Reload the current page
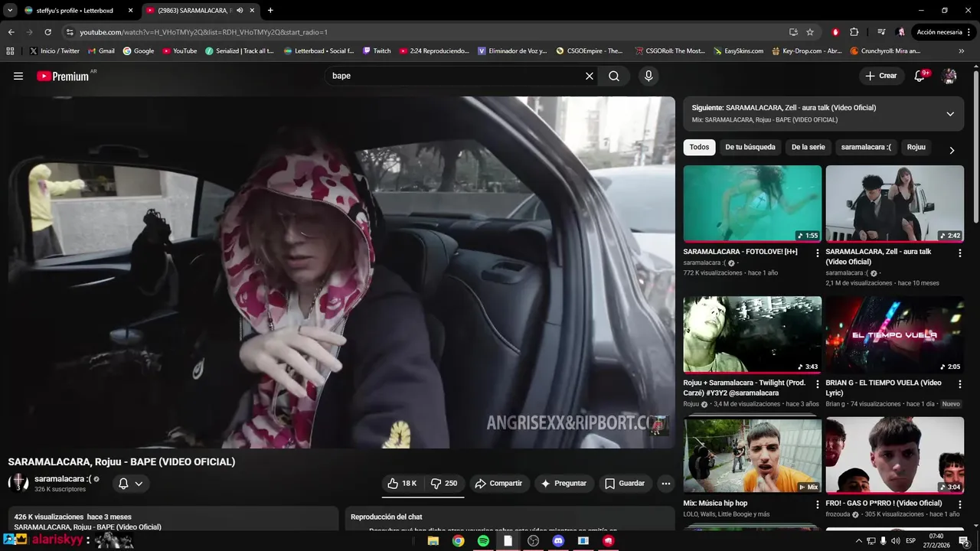980x551 pixels. click(x=47, y=32)
